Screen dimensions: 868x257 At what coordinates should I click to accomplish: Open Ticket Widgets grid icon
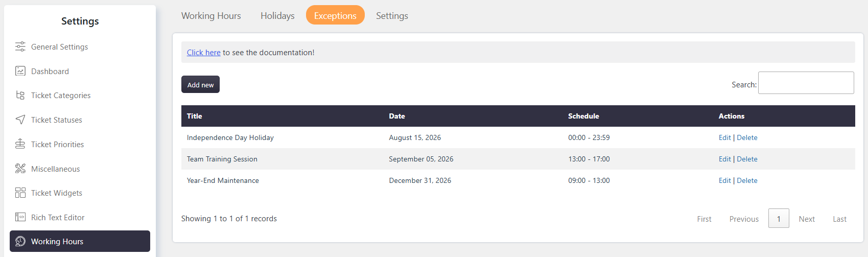20,193
